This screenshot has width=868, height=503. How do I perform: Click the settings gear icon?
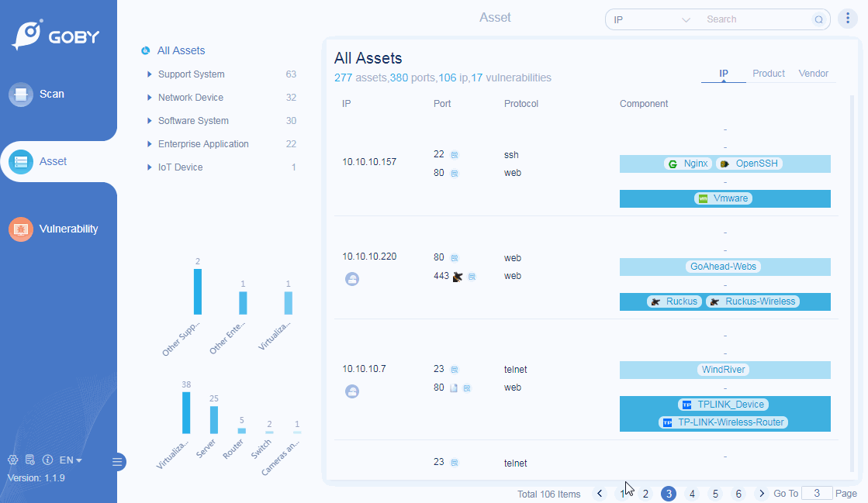click(13, 460)
